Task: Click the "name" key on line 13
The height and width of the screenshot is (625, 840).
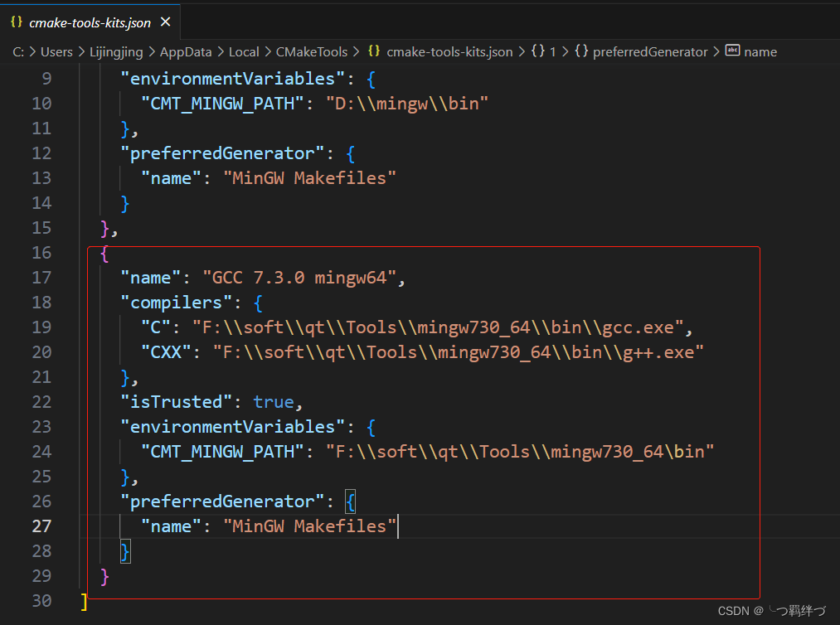Action: click(171, 178)
